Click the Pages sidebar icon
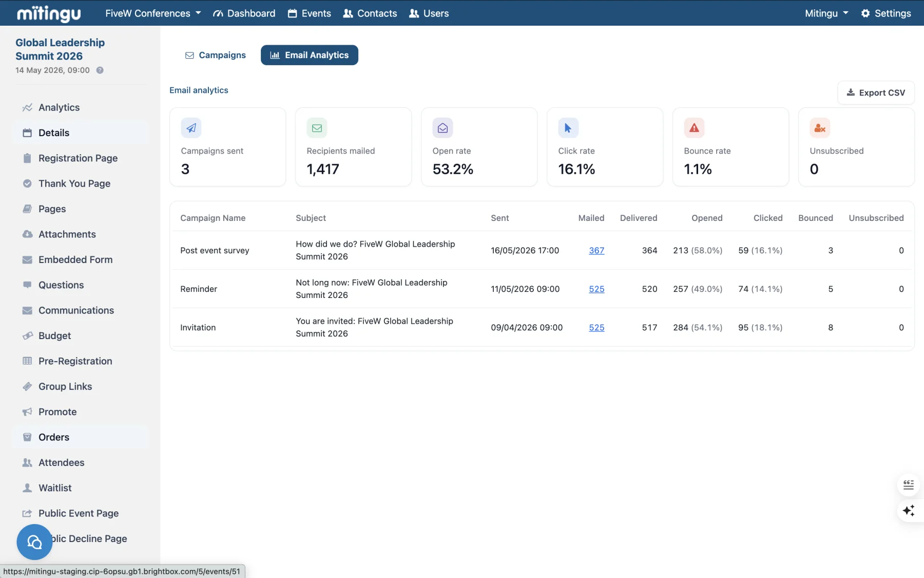The height and width of the screenshot is (578, 924). pos(27,209)
